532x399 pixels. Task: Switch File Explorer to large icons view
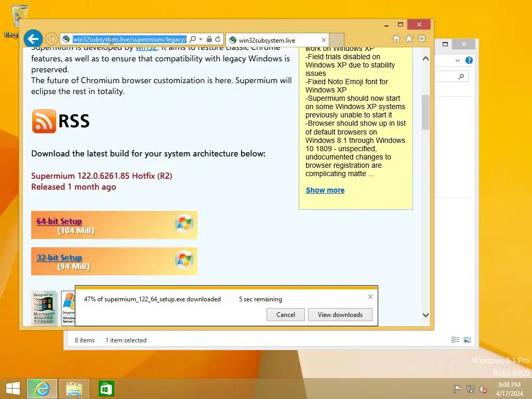tap(467, 340)
